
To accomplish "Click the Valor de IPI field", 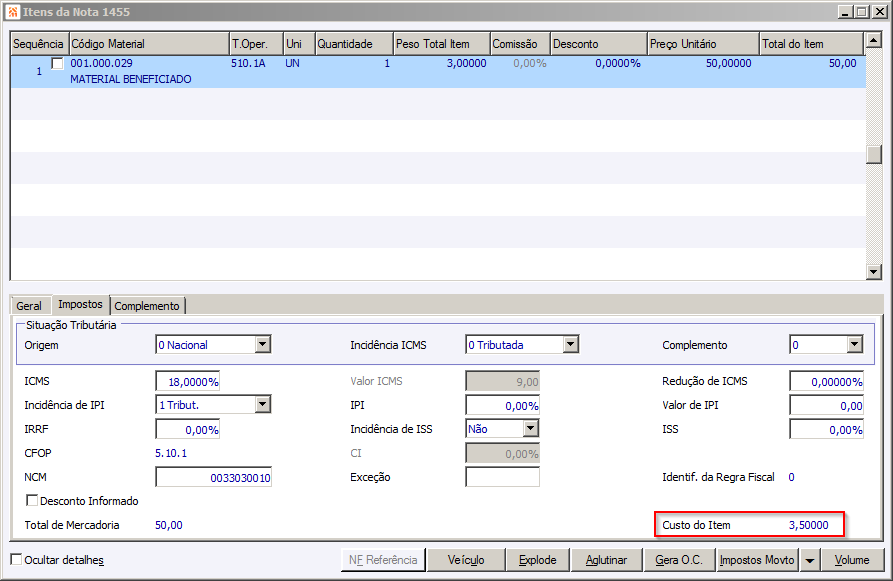I will (x=826, y=406).
